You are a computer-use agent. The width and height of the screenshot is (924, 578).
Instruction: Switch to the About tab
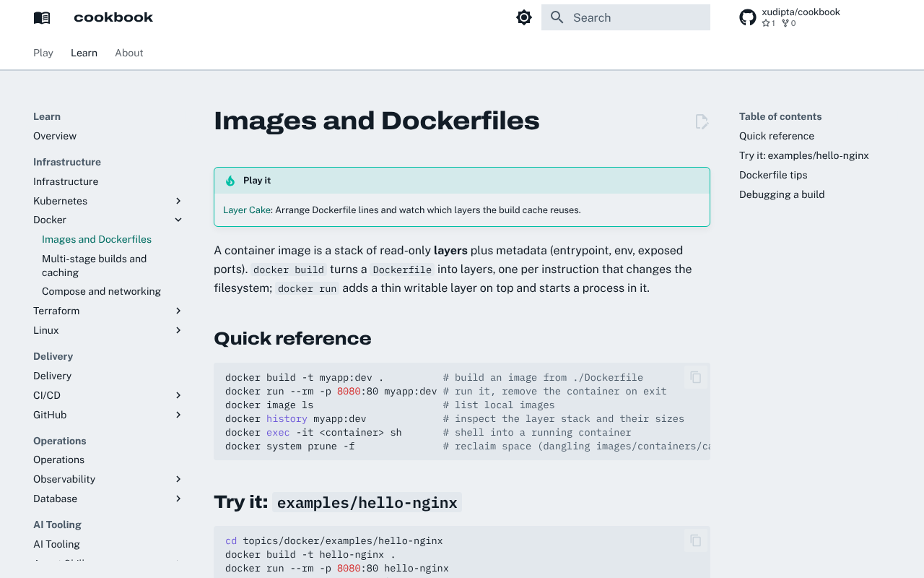pos(129,53)
